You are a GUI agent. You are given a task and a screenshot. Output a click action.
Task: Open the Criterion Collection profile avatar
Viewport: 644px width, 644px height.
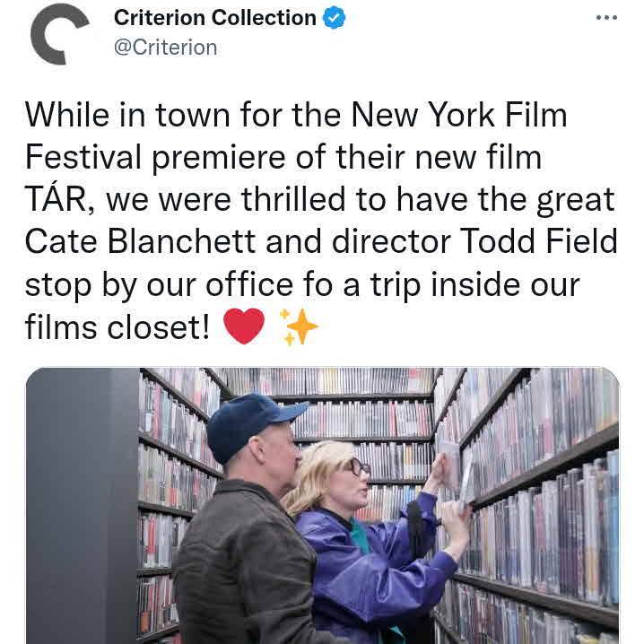(x=58, y=34)
